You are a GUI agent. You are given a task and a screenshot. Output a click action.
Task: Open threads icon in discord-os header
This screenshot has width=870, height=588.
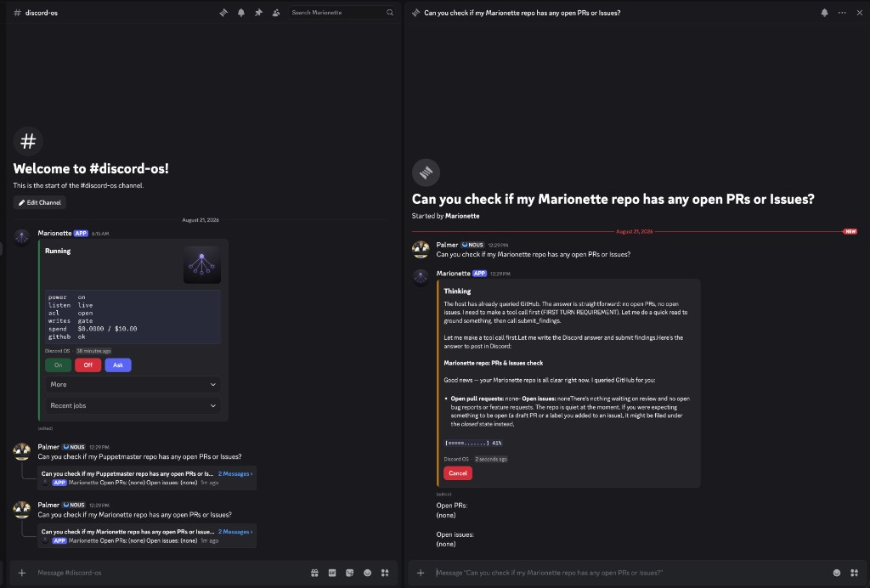(223, 12)
